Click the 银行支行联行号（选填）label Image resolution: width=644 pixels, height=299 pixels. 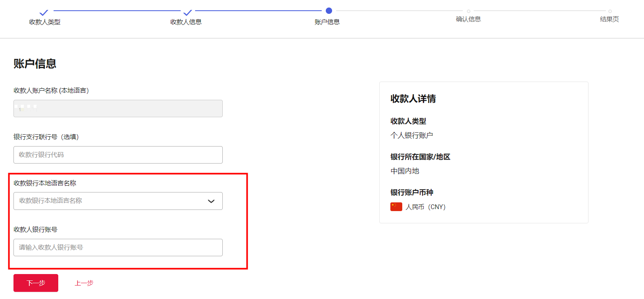[x=46, y=137]
